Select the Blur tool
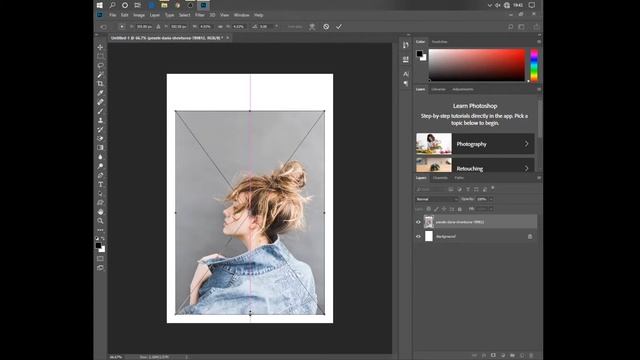The width and height of the screenshot is (640, 360). coord(100,157)
